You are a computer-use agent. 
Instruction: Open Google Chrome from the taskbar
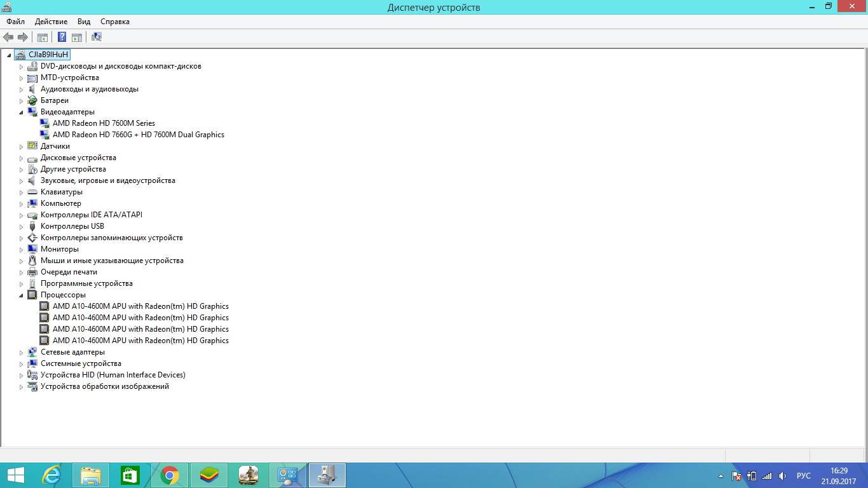tap(170, 475)
